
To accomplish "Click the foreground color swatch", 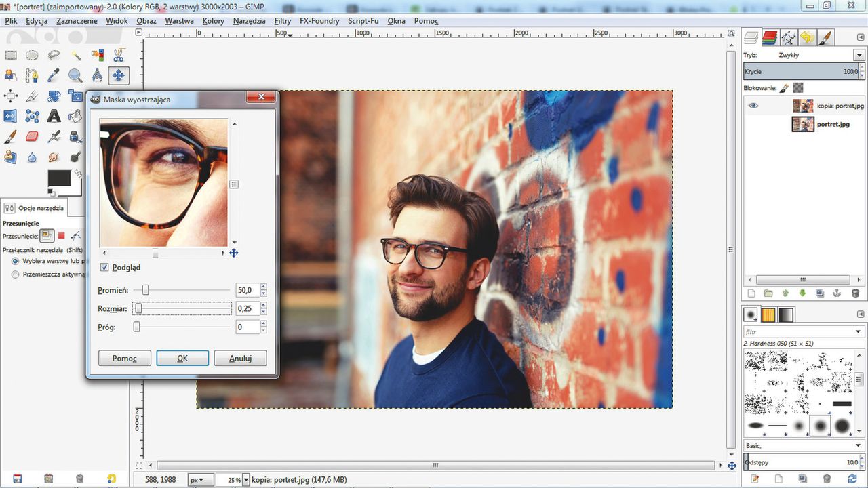I will [x=58, y=179].
